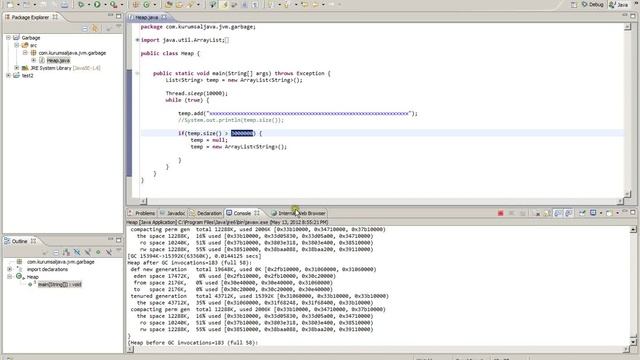The image size is (640, 360).
Task: Select the Heap.java editor tab
Action: pos(147,17)
